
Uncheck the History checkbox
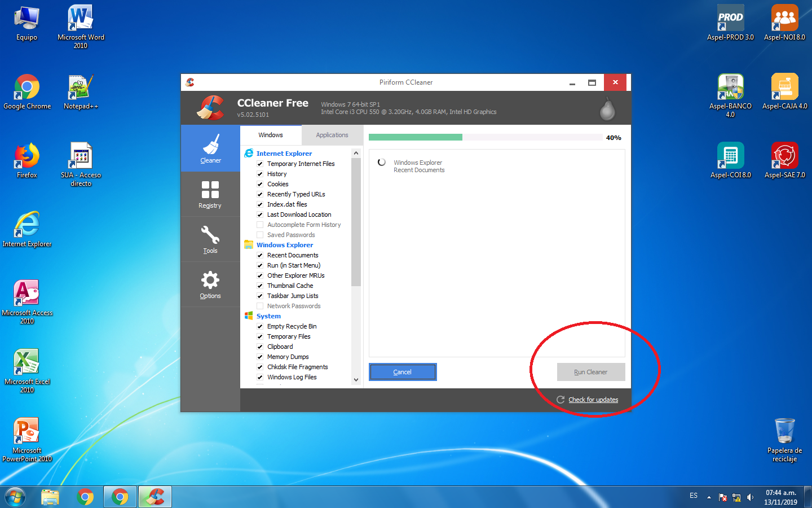(260, 174)
